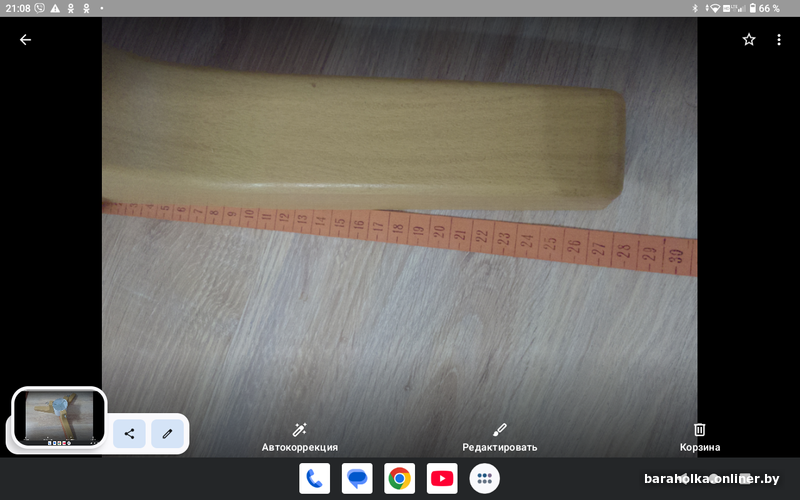Tap the battery 66 % indicator

coord(764,8)
